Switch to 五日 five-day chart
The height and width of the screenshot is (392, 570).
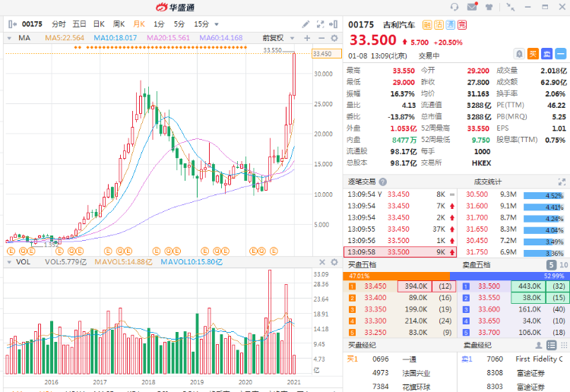coord(79,24)
